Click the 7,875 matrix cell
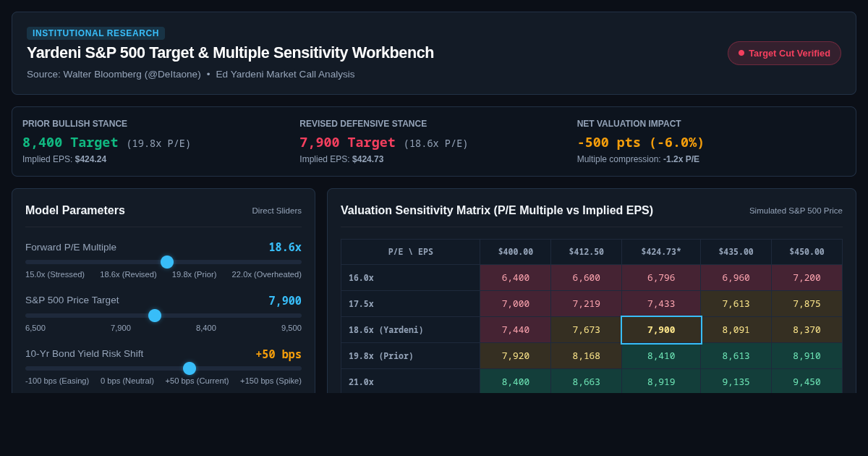This screenshot has height=456, width=868. tap(807, 304)
